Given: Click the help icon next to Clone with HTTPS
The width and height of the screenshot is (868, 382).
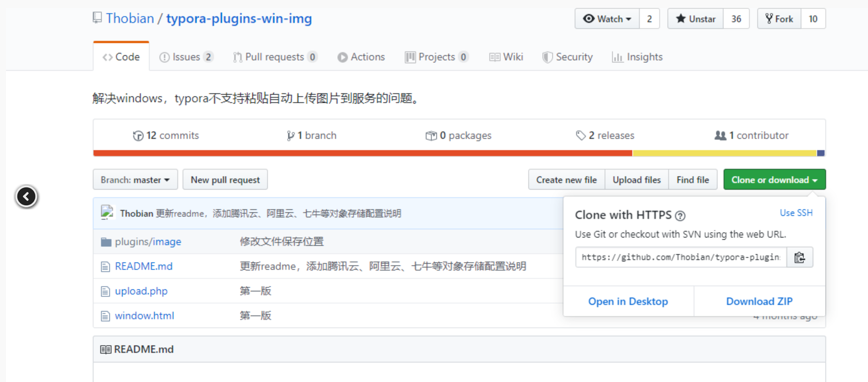Looking at the screenshot, I should (x=680, y=215).
